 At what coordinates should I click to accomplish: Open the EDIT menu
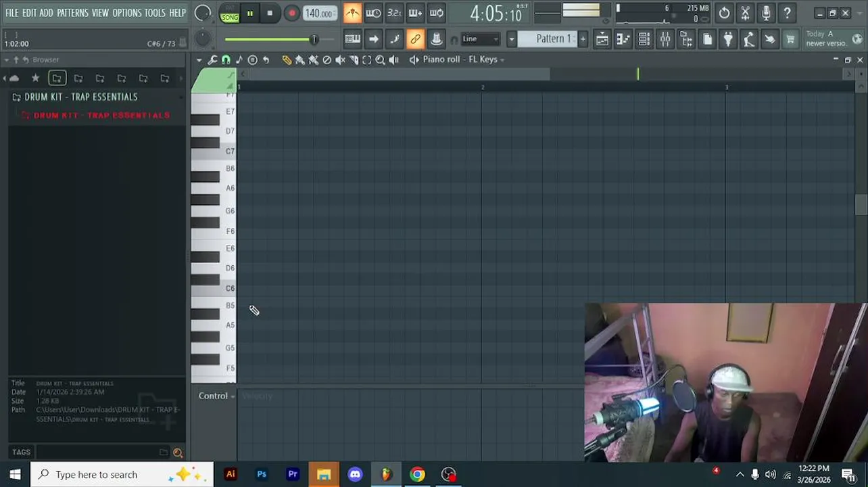pyautogui.click(x=29, y=13)
